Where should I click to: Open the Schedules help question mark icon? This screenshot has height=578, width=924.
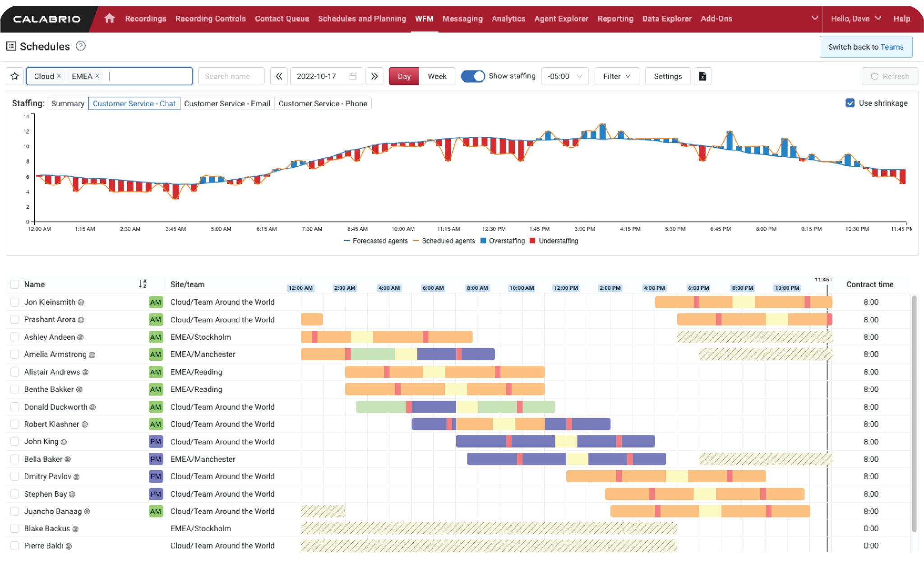(81, 46)
